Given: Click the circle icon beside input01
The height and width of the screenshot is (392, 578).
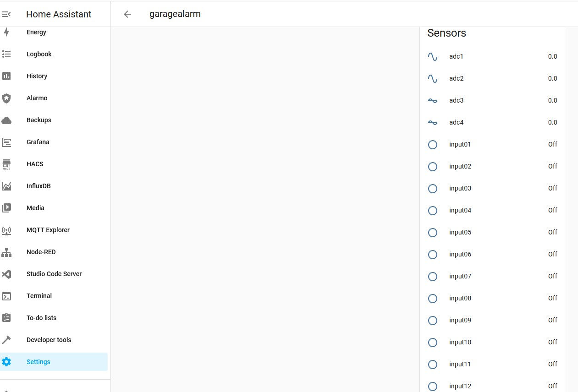Looking at the screenshot, I should coord(432,144).
